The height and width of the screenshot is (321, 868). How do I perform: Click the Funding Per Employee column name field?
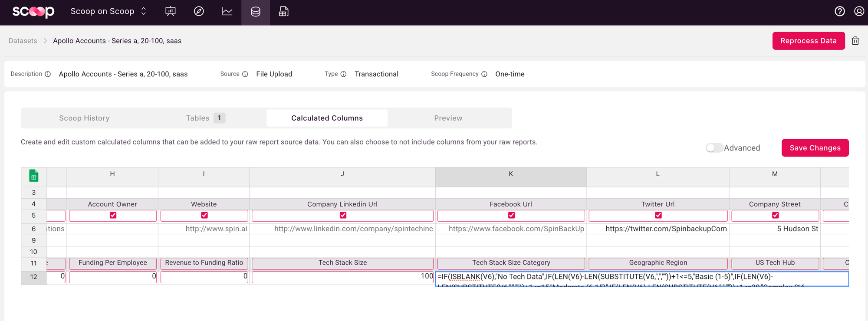pos(113,263)
